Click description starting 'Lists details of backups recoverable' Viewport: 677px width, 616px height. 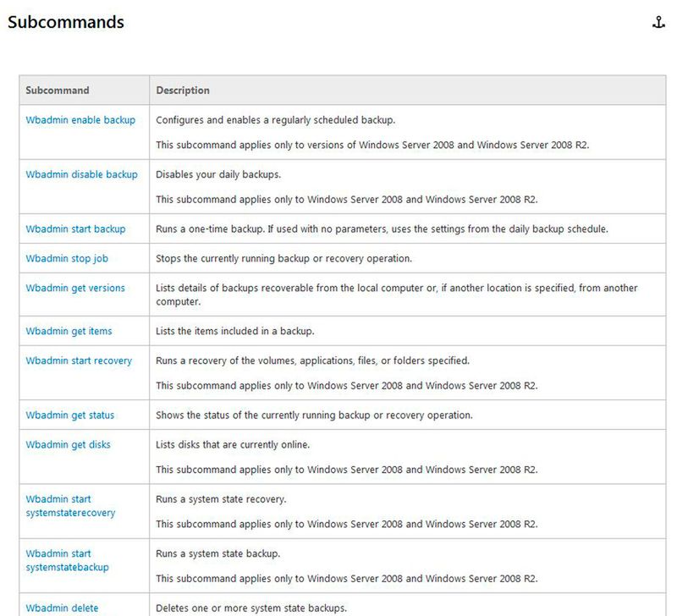click(396, 294)
